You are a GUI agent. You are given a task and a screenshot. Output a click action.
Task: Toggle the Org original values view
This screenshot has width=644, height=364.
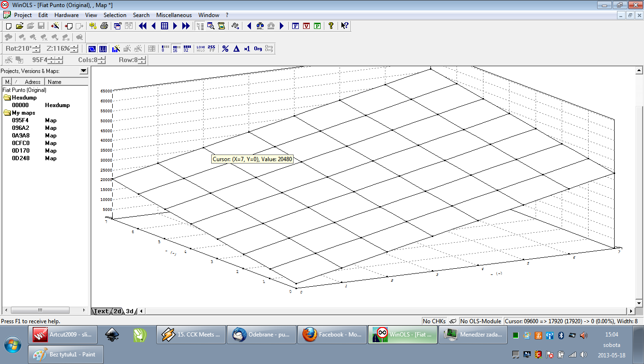tap(258, 48)
